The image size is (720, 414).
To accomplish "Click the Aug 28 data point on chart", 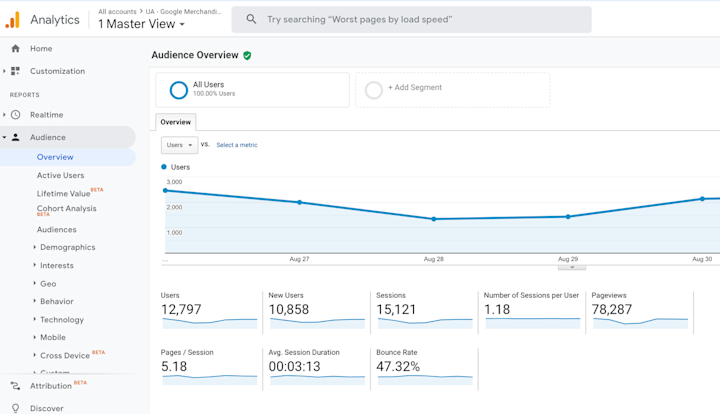I will 434,219.
